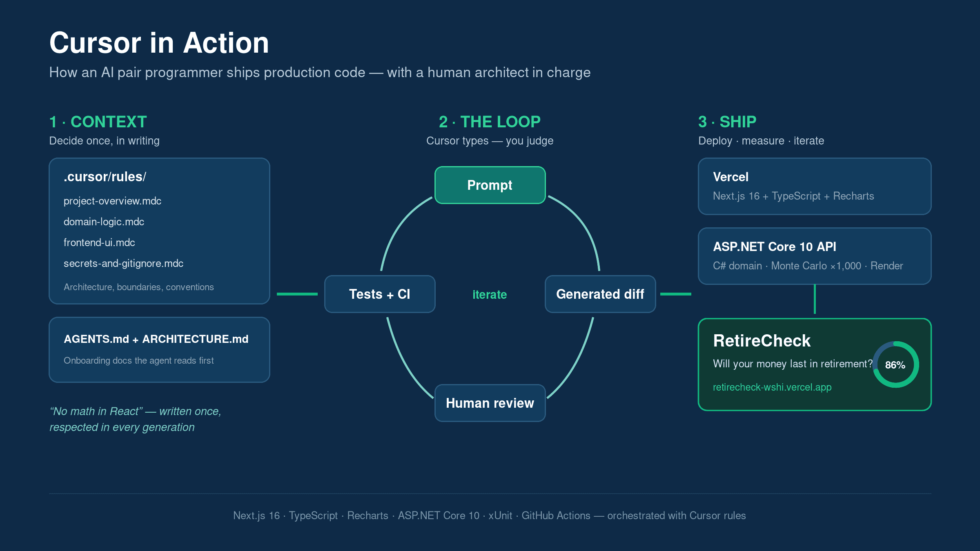Viewport: 980px width, 551px height.
Task: Click the '2 · THE LOOP' section heading
Action: point(490,122)
